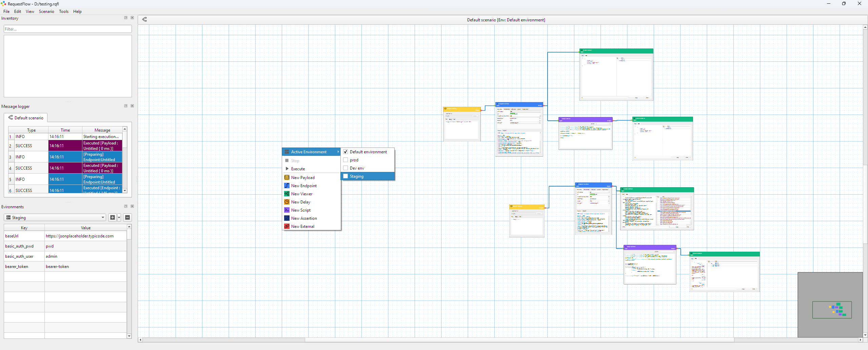Click the scenario share icon above canvas
Image resolution: width=868 pixels, height=350 pixels.
point(144,19)
